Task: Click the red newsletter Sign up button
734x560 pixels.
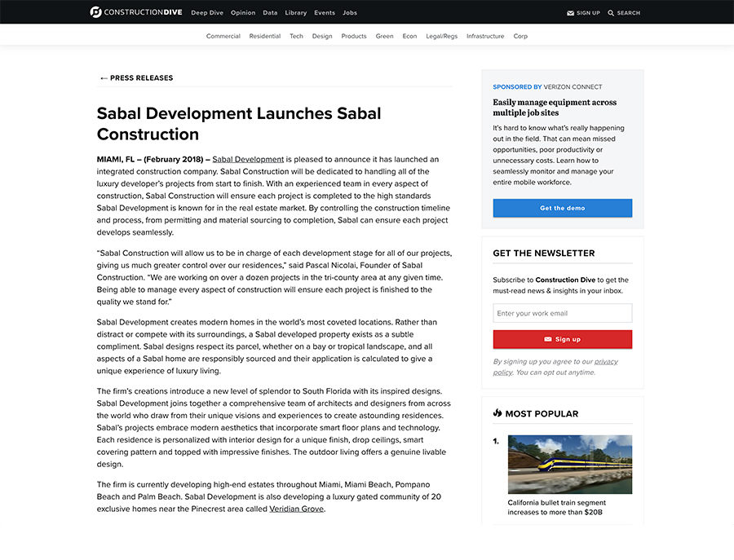Action: click(x=562, y=339)
